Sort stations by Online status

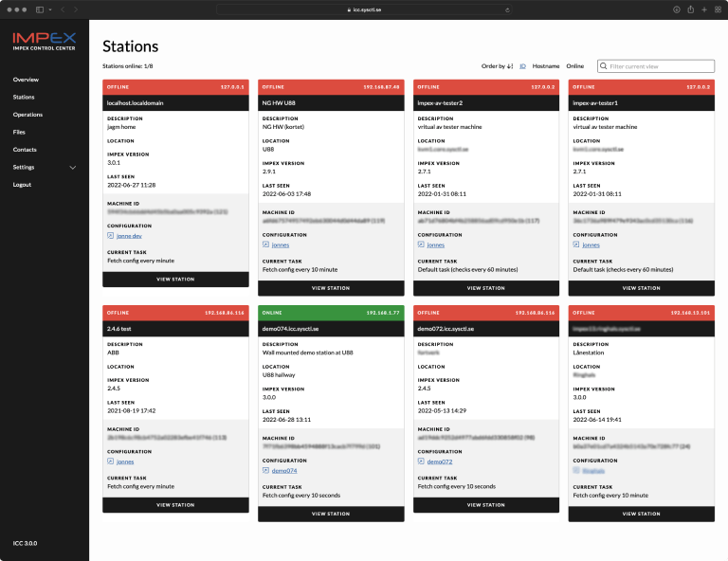[574, 66]
